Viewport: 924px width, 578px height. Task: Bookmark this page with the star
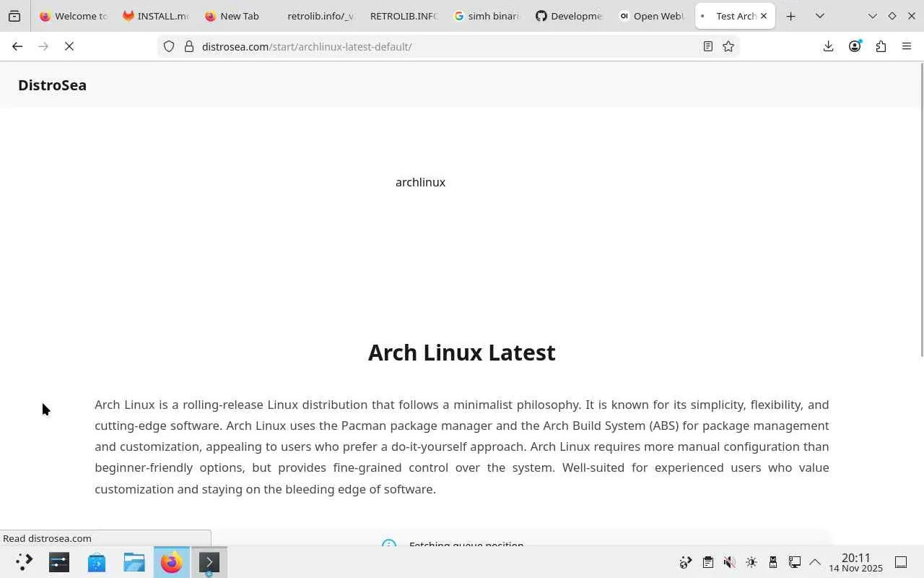(x=728, y=46)
